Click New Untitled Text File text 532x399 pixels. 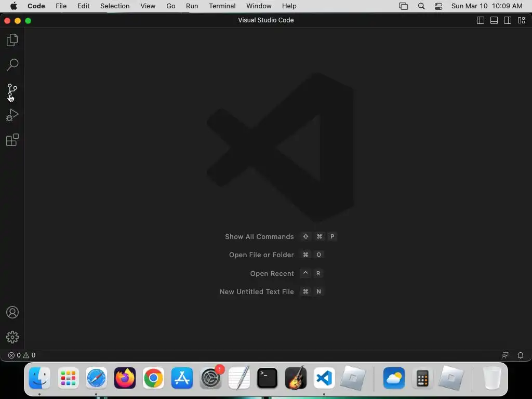coord(257,292)
